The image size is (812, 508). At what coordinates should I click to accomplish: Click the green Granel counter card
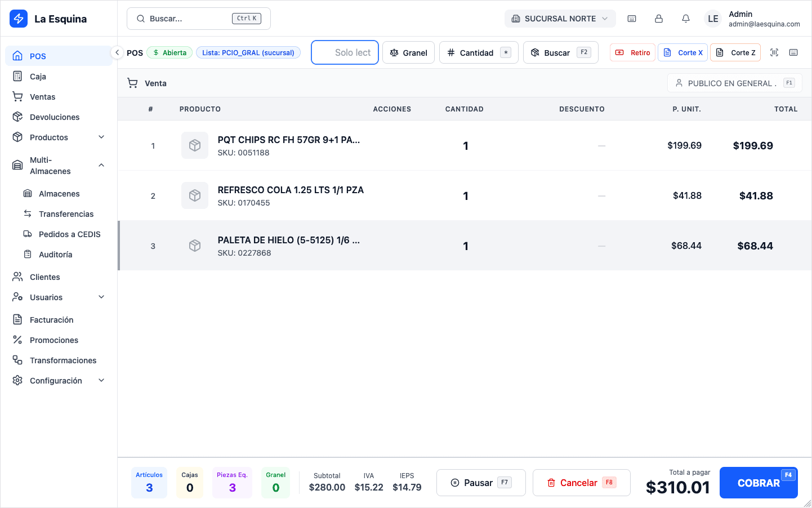(276, 483)
